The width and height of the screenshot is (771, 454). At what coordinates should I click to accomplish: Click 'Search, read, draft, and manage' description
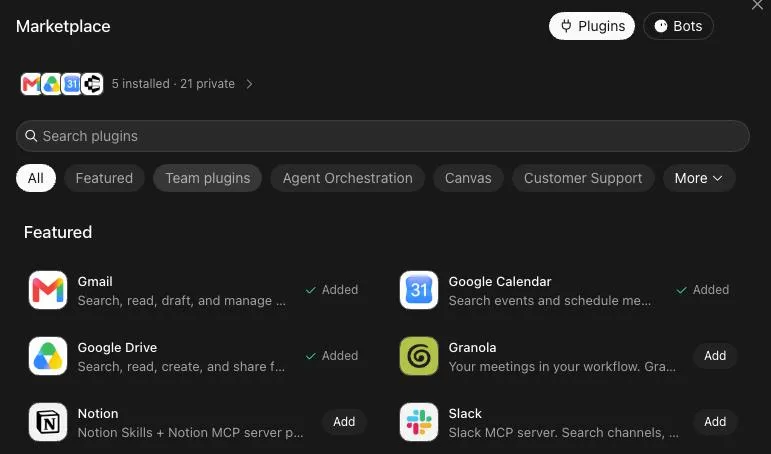pyautogui.click(x=181, y=301)
